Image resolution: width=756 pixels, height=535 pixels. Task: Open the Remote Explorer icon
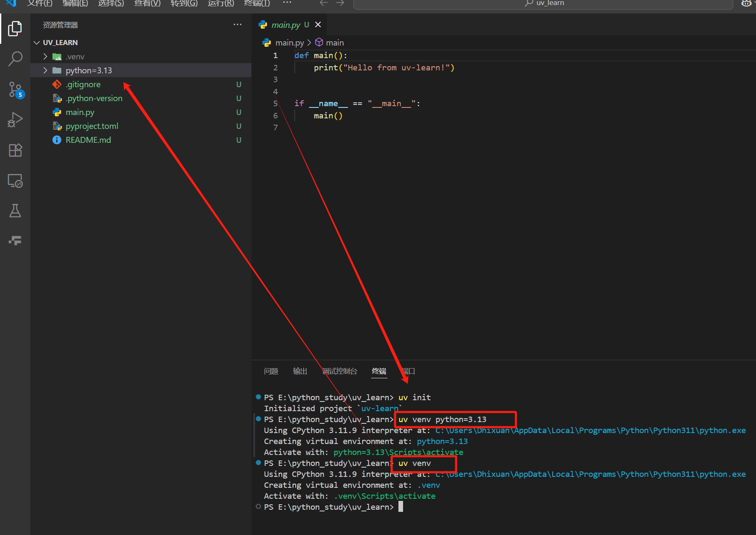(15, 181)
